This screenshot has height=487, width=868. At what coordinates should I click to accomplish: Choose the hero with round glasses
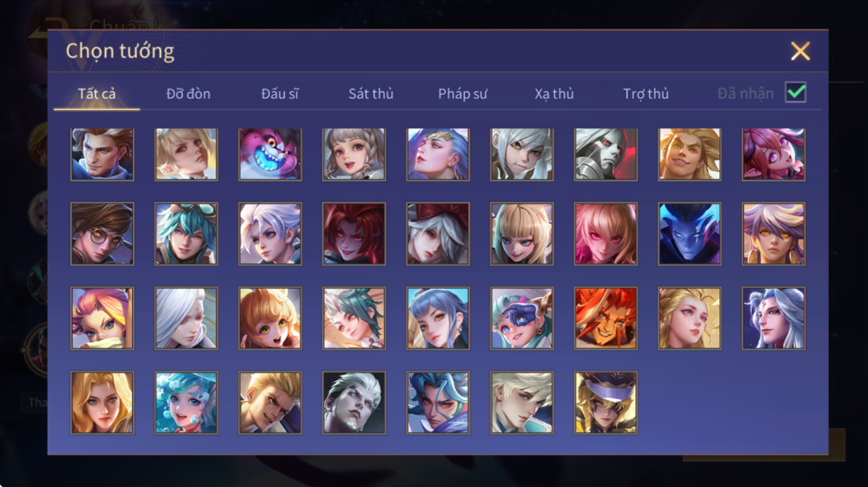[x=103, y=234]
